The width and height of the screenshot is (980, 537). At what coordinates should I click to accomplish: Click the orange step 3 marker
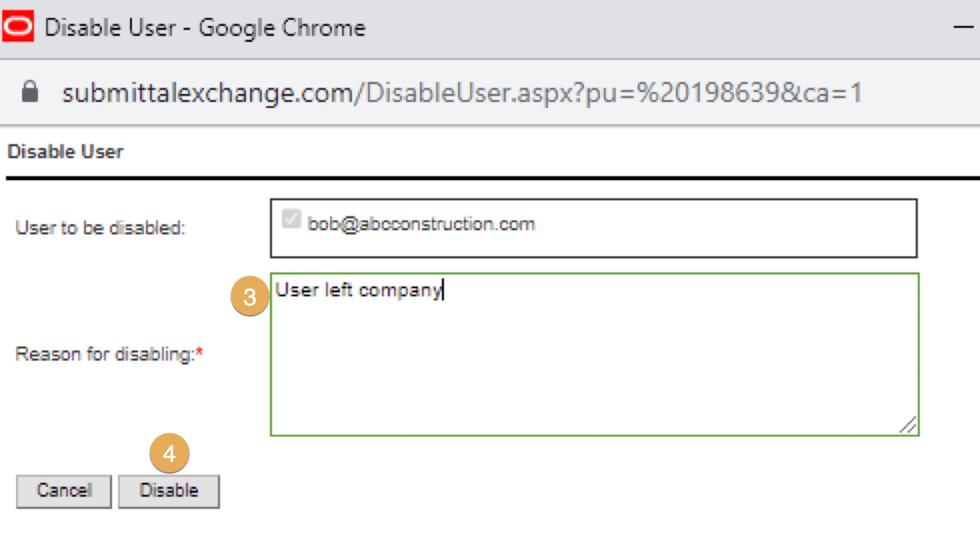click(250, 297)
